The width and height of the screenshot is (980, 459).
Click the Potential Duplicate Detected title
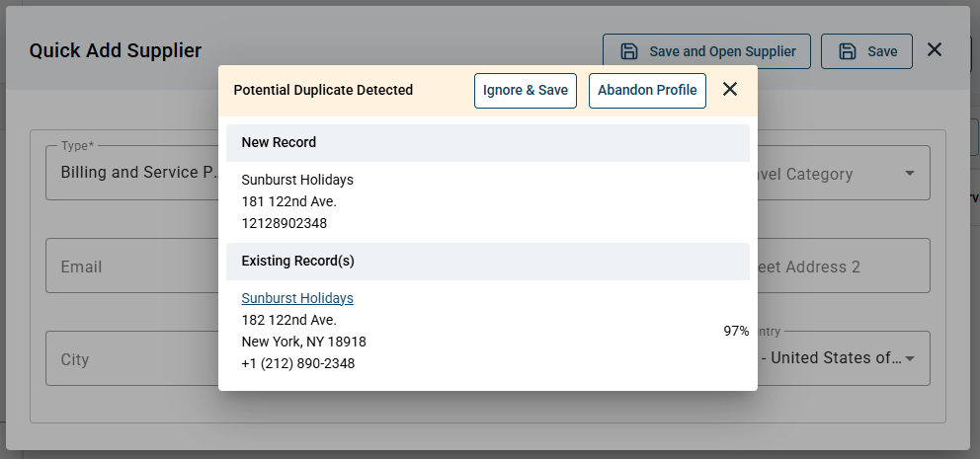coord(323,90)
